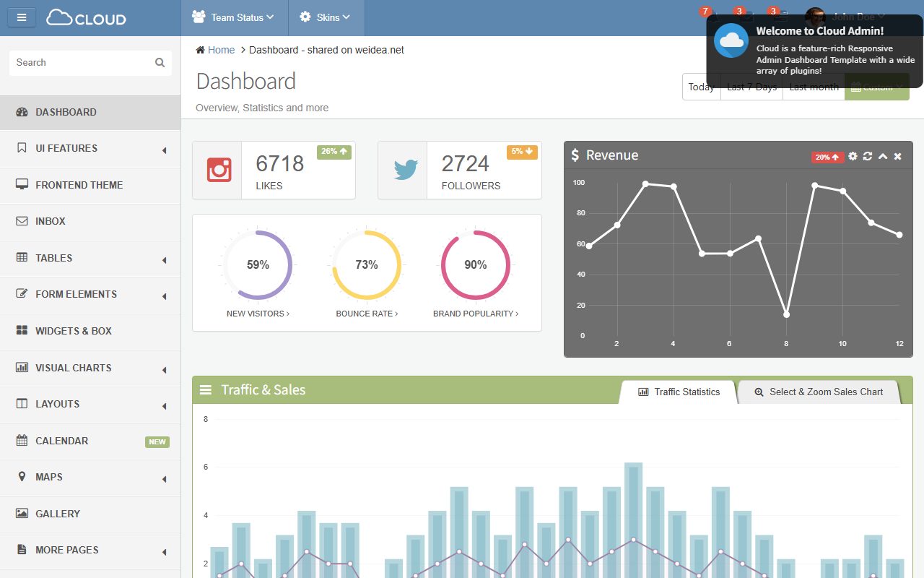Click the 'Overview, Statistics and more' subtitle
The height and width of the screenshot is (578, 924).
(x=262, y=108)
